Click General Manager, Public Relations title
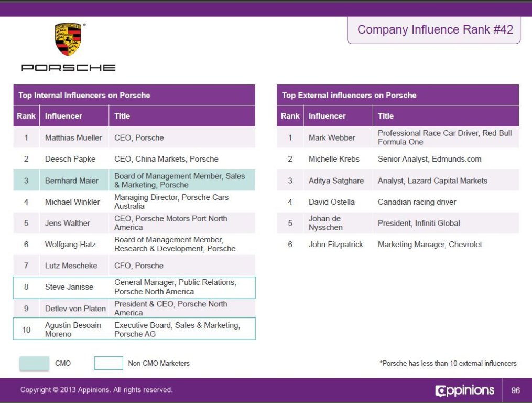532x403 pixels. pos(182,287)
